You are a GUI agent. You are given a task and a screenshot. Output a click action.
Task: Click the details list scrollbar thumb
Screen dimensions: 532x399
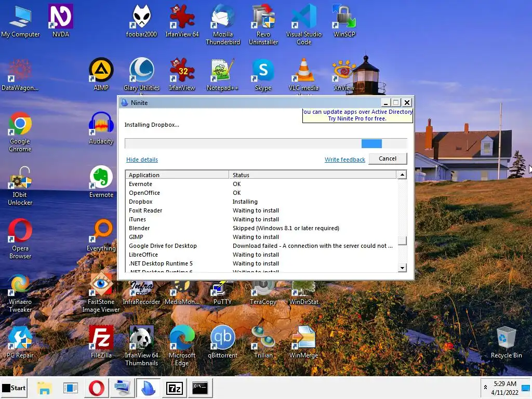(402, 241)
